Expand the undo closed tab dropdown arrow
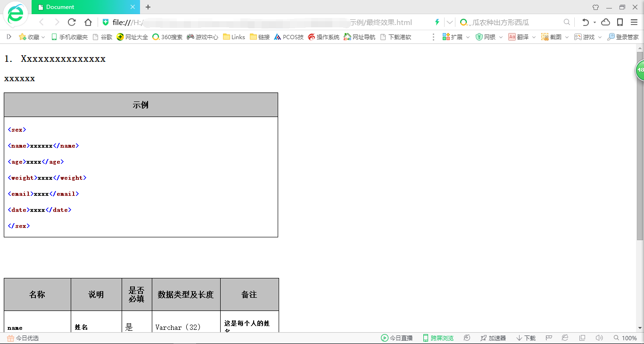 [594, 22]
